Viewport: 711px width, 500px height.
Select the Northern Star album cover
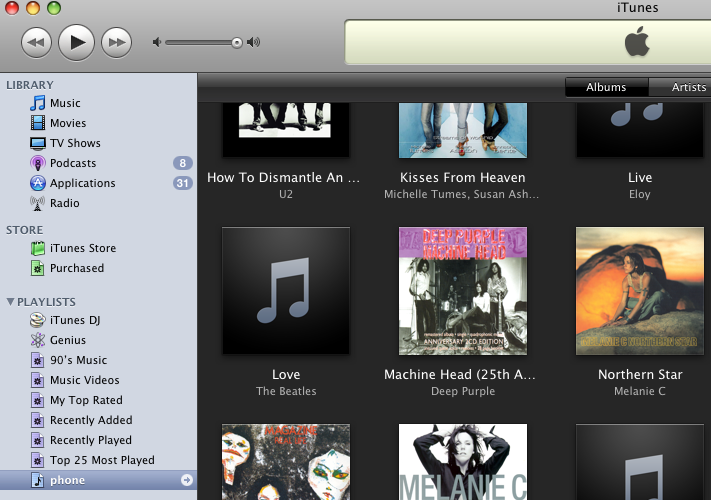tap(640, 291)
